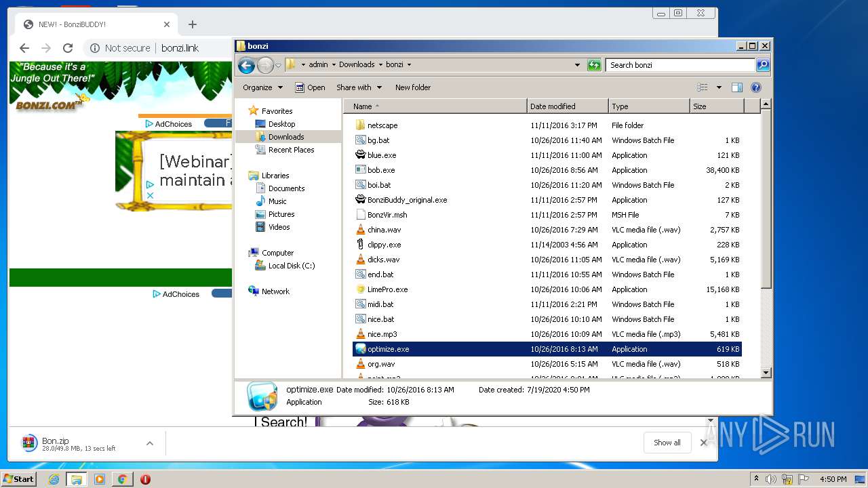Open the Music library

pyautogui.click(x=277, y=201)
